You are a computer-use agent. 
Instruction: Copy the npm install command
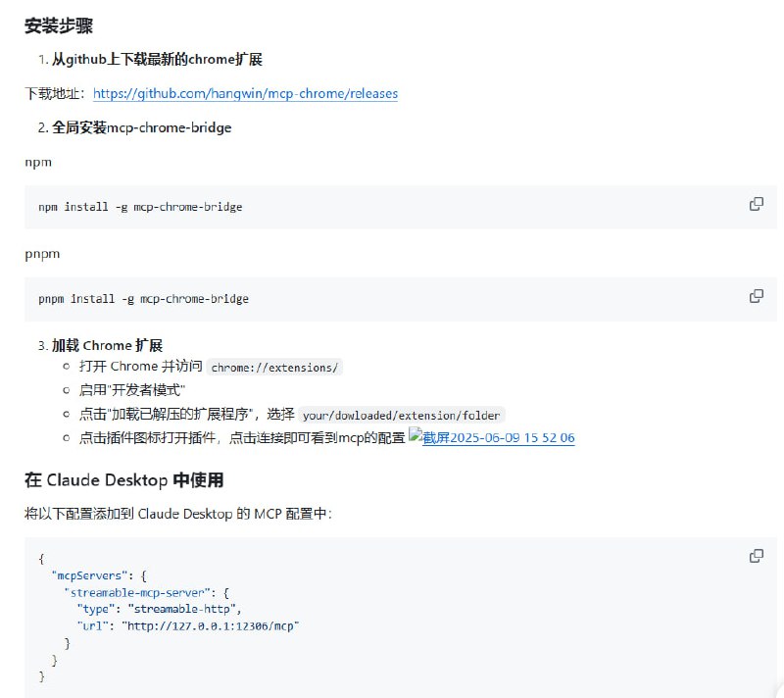(756, 203)
